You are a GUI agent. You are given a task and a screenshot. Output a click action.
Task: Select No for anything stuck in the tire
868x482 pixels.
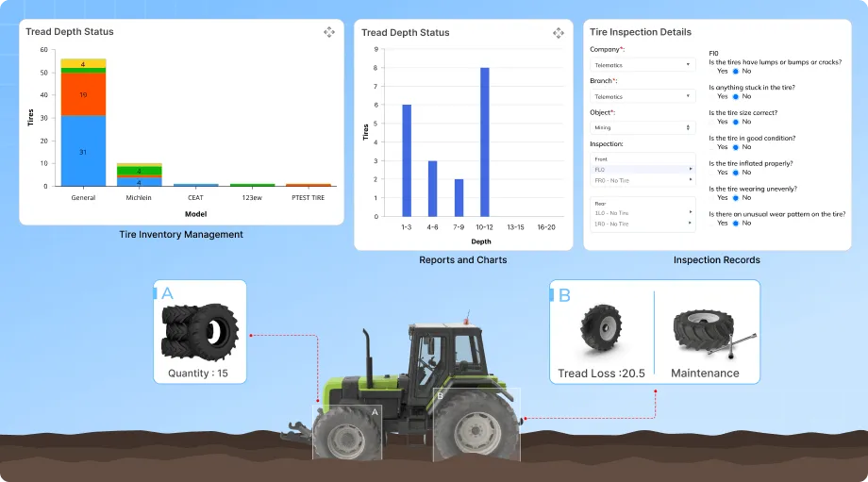736,96
